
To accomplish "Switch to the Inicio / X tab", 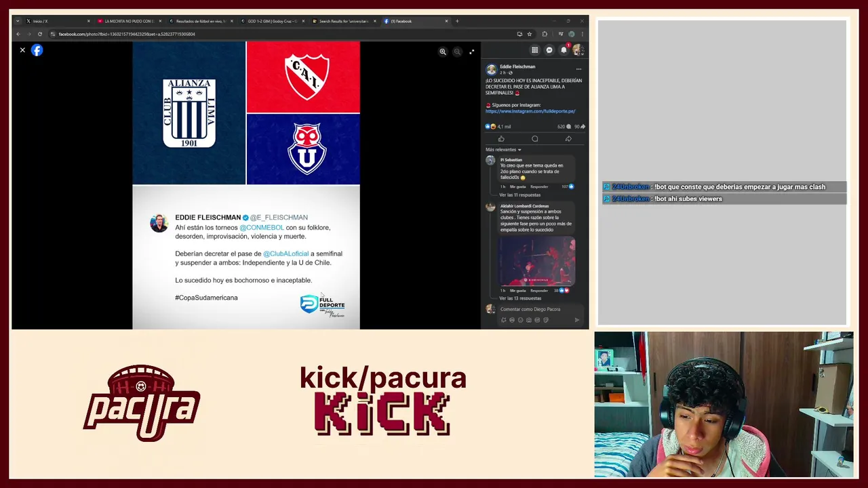I will pyautogui.click(x=58, y=21).
